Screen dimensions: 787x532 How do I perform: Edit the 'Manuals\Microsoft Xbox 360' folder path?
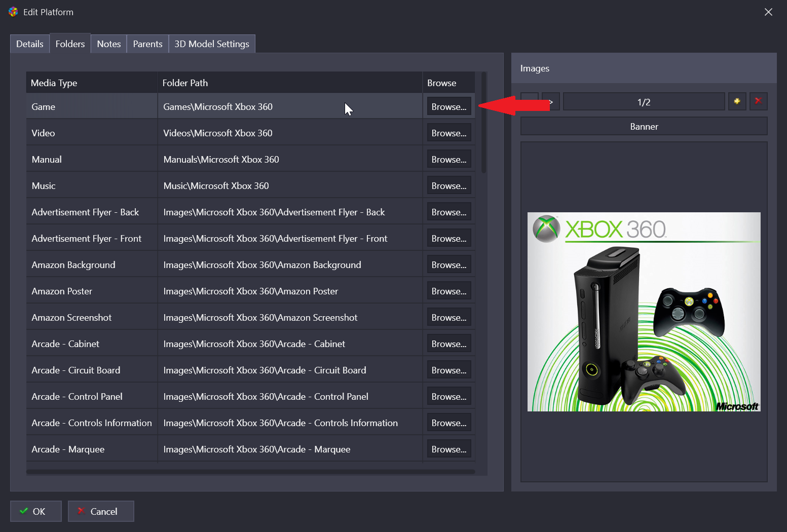[290, 159]
